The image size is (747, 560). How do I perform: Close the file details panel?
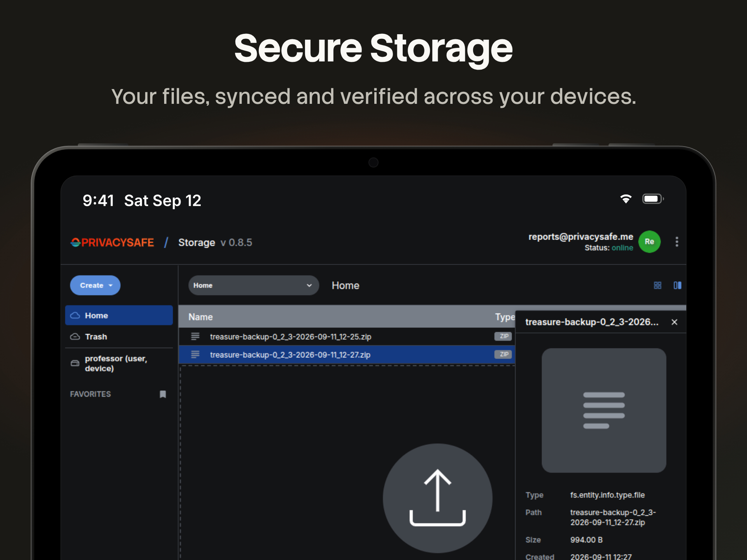coord(675,322)
